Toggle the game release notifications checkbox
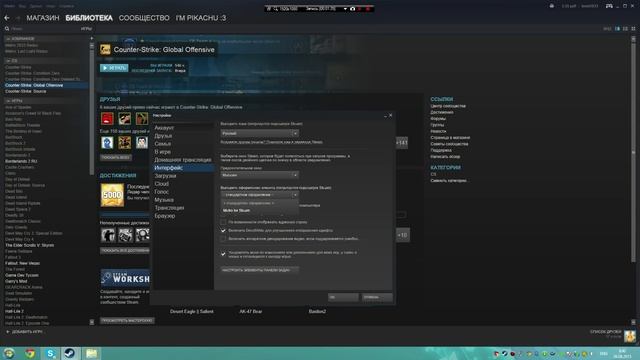The height and width of the screenshot is (360, 640). 223,254
